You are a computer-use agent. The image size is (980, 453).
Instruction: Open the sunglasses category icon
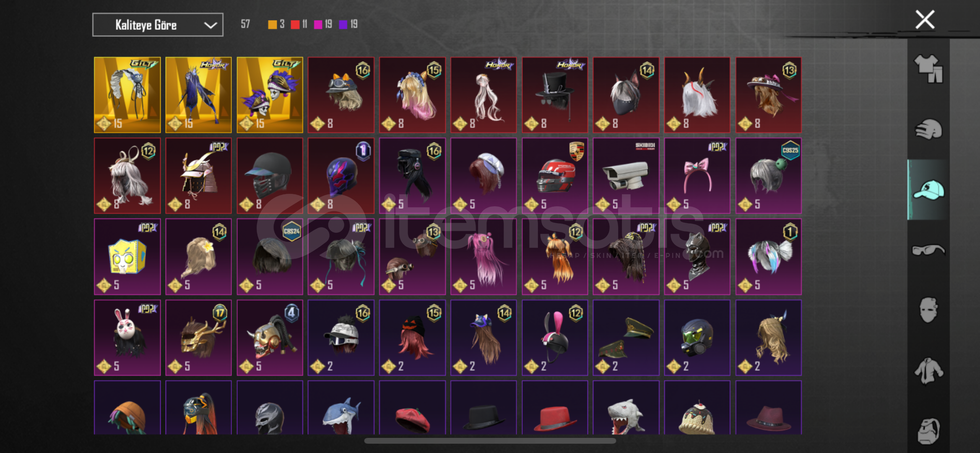[928, 250]
